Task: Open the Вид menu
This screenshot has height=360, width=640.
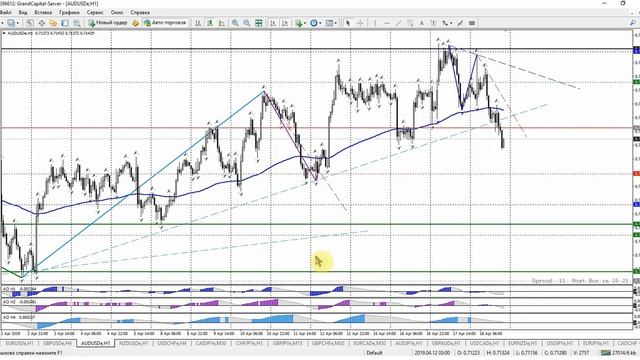Action: [x=23, y=13]
